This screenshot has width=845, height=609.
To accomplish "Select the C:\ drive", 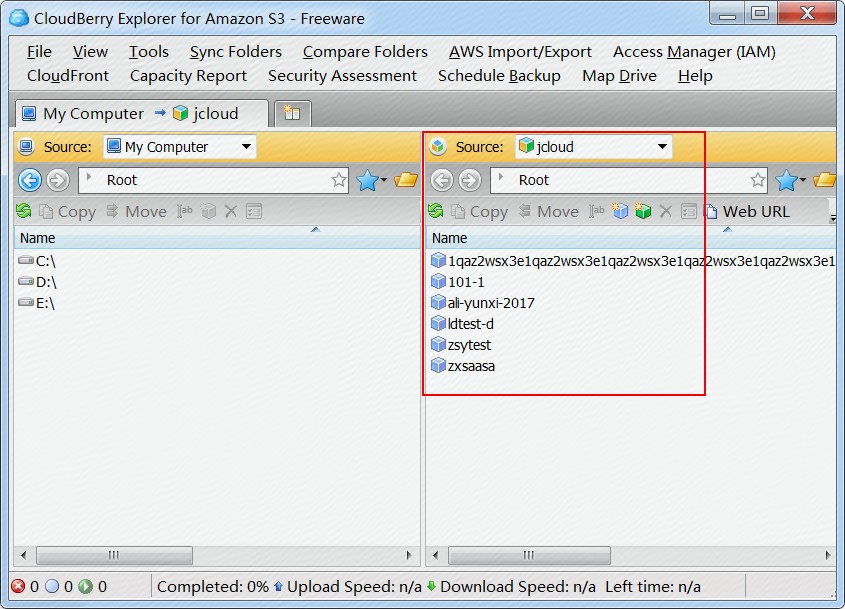I will [37, 261].
